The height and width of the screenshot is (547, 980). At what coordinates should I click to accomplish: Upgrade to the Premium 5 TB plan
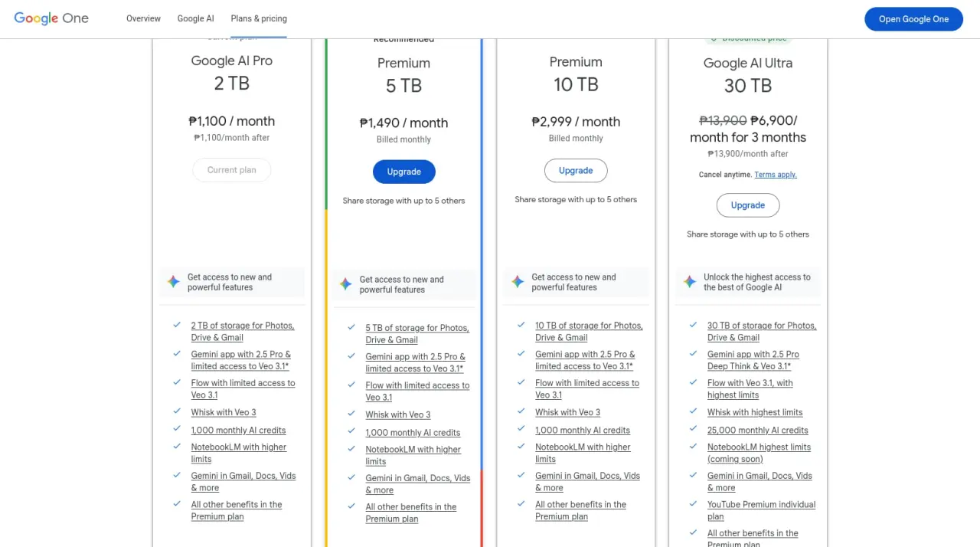tap(403, 172)
